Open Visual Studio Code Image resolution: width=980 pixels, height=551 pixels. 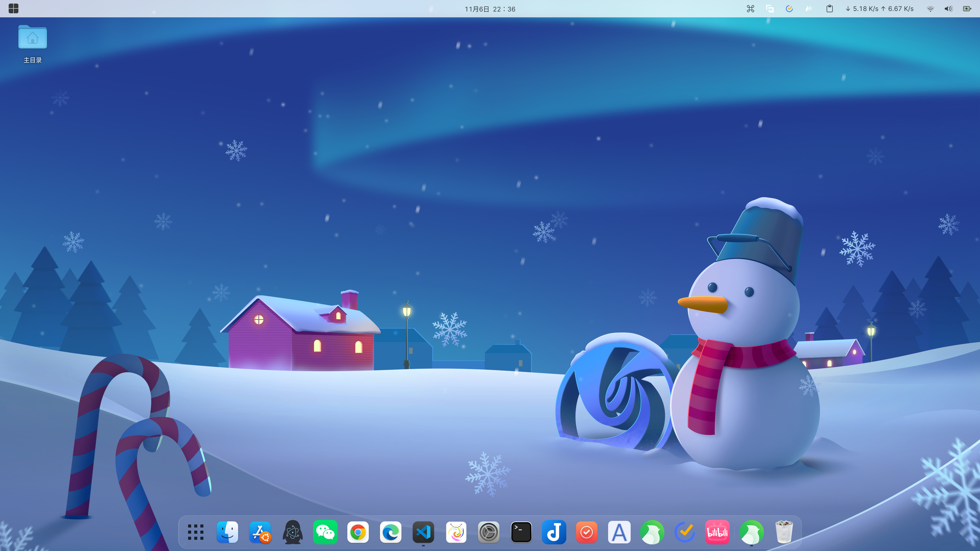[423, 532]
